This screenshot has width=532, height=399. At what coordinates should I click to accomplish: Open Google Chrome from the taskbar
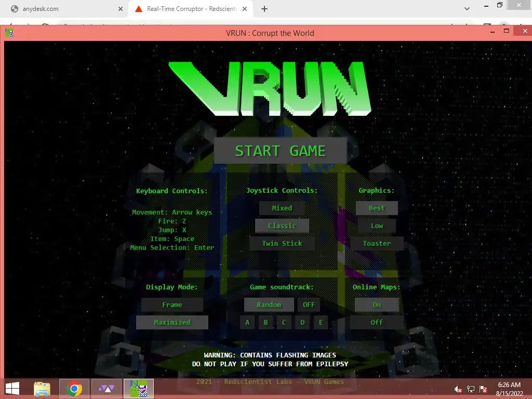point(74,389)
